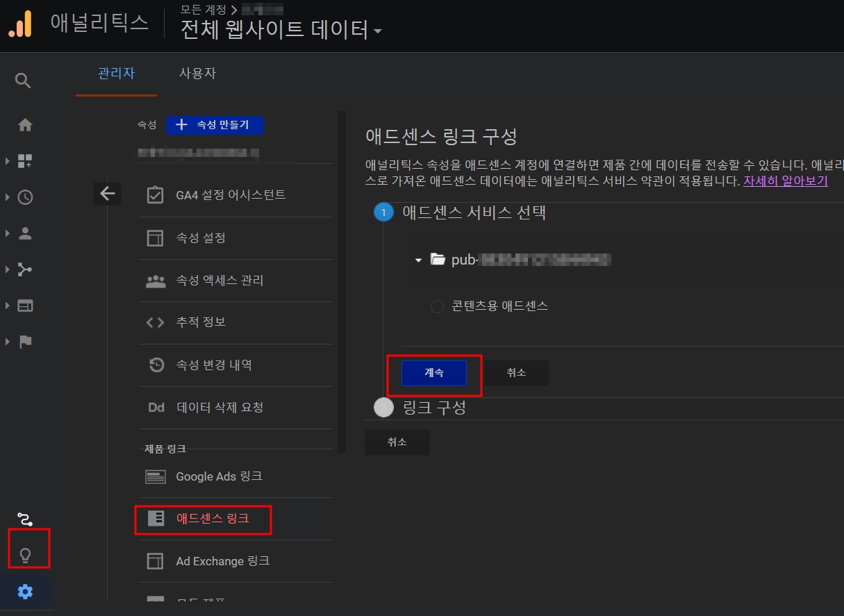Click the 애드센스 링크 icon
Screen dimensions: 844x616
tap(156, 518)
